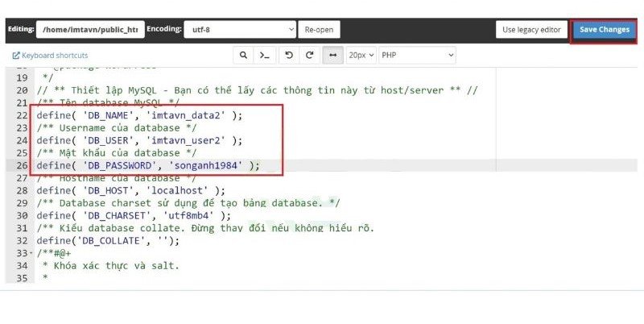Click on the DB_COLLATE line 32
This screenshot has width=644, height=324.
pyautogui.click(x=108, y=240)
